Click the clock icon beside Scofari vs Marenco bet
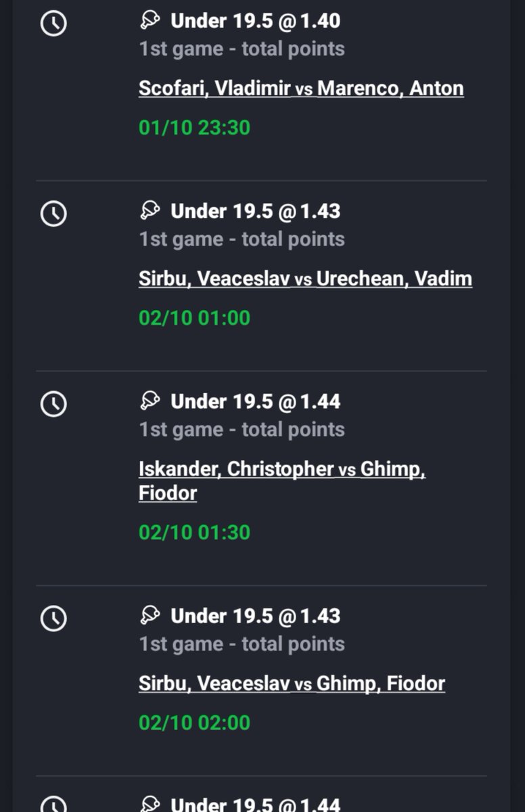This screenshot has height=812, width=525. (53, 24)
